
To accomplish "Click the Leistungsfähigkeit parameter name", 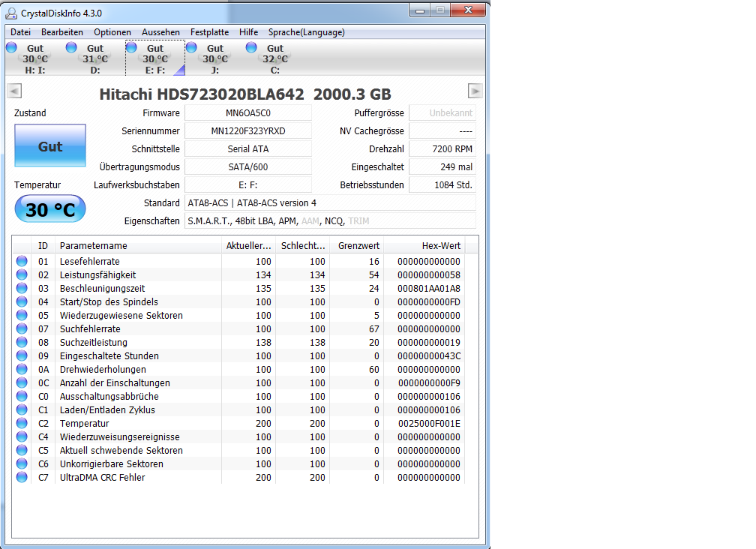I will pos(97,274).
